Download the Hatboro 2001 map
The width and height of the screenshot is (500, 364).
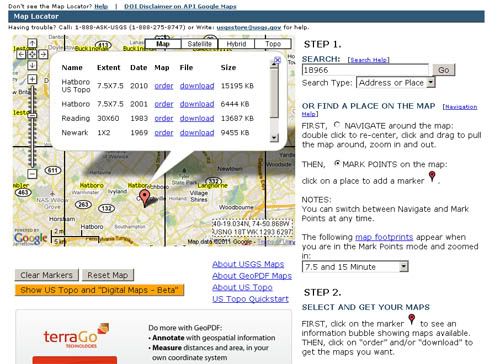point(197,104)
